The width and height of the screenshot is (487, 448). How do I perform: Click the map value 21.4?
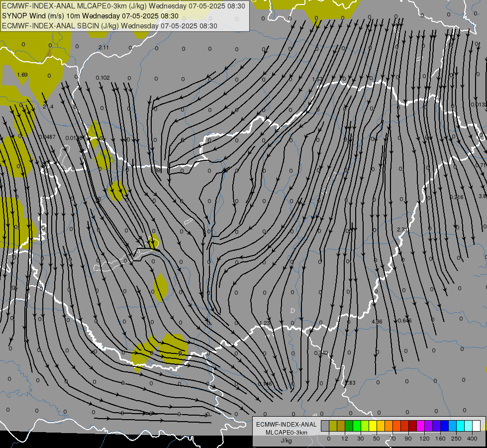[48, 107]
